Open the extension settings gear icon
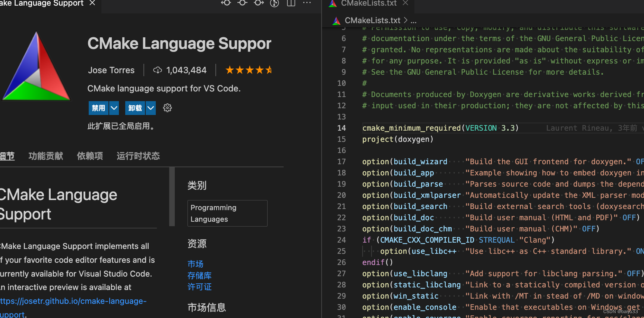Image resolution: width=644 pixels, height=318 pixels. [167, 108]
